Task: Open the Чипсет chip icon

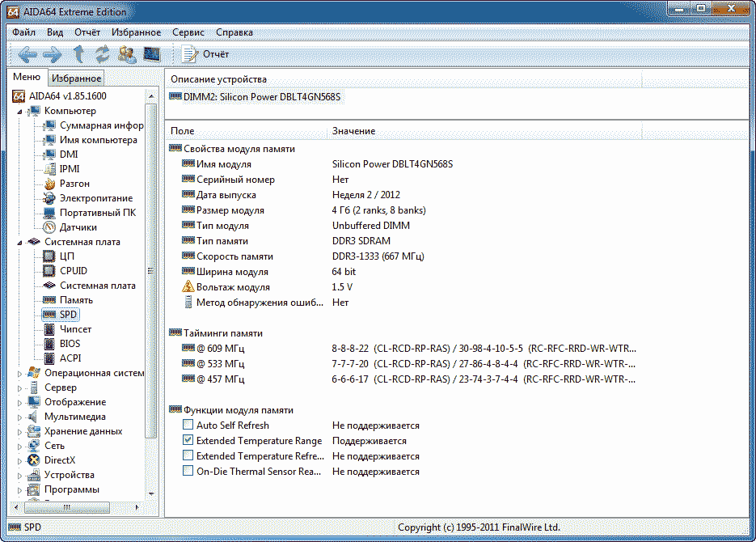Action: 49,329
